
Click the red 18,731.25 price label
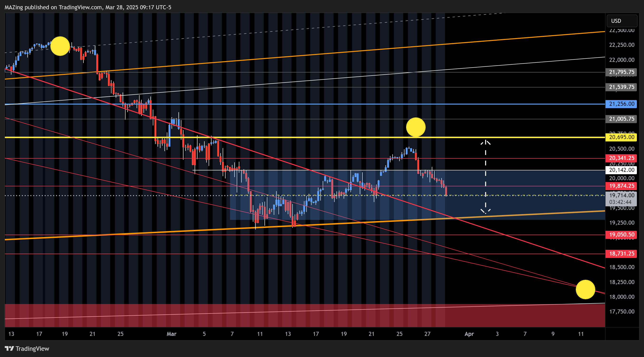pyautogui.click(x=621, y=254)
